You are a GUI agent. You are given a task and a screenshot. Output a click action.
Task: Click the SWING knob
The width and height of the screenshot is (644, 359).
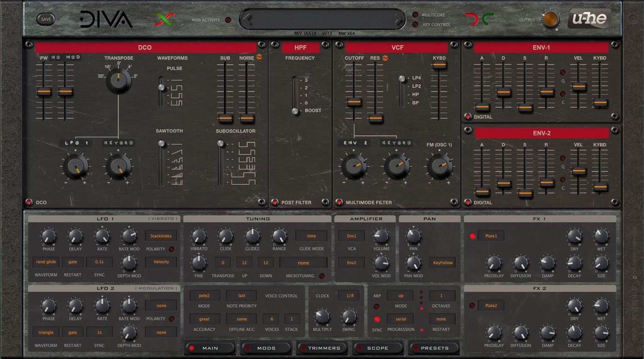(349, 317)
